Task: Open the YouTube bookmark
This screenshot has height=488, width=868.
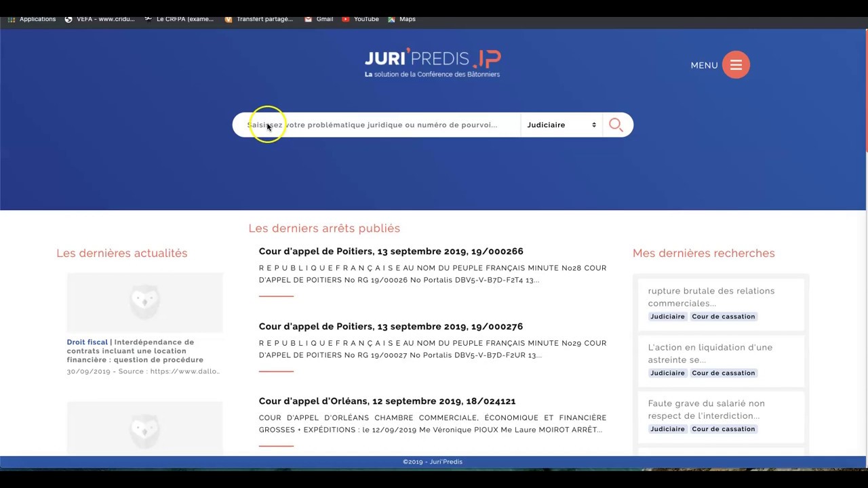Action: [x=360, y=19]
